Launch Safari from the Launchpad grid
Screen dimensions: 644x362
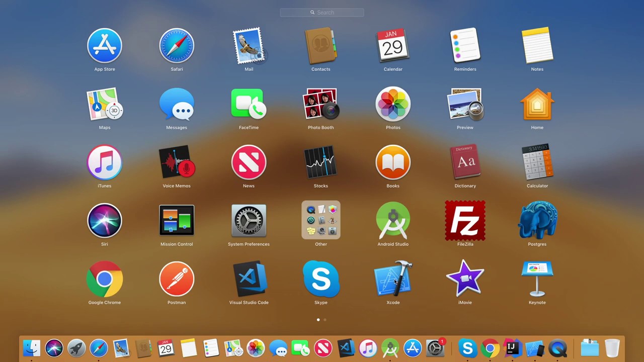tap(177, 46)
